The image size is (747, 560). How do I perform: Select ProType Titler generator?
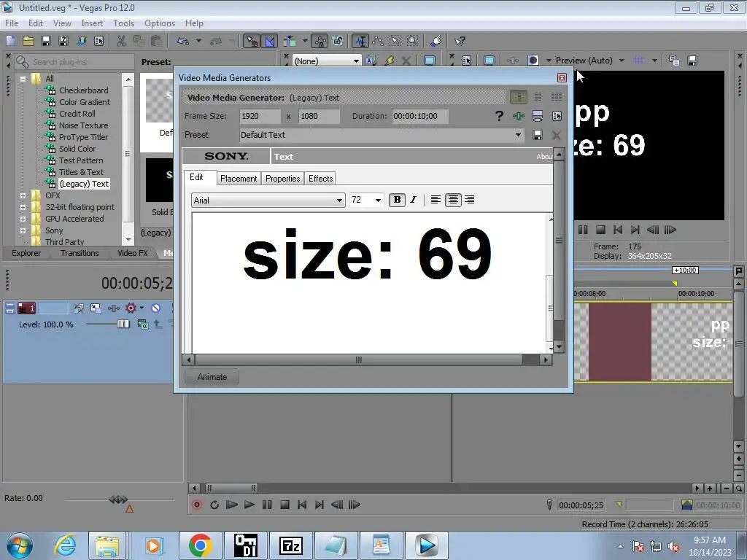83,137
